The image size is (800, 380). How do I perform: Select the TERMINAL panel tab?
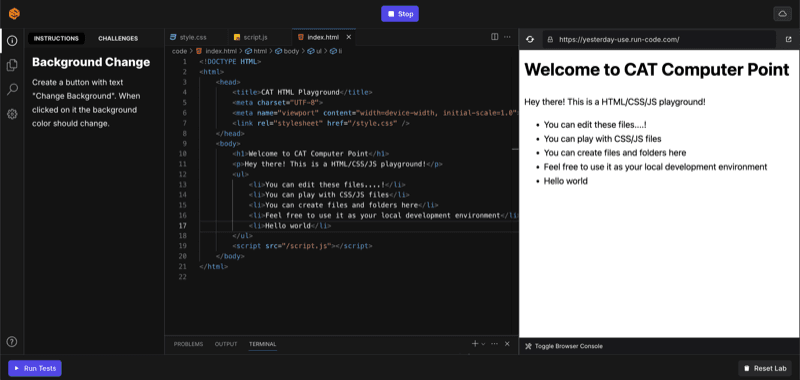coord(263,344)
